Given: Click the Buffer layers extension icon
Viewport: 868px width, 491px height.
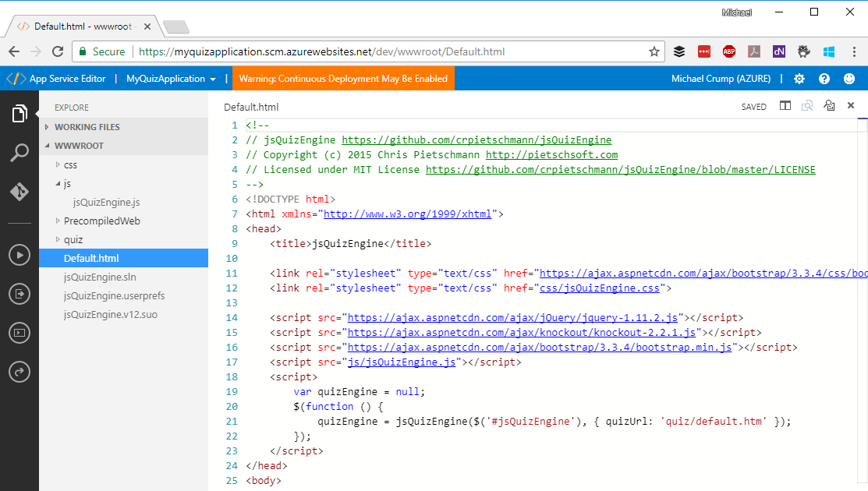Looking at the screenshot, I should click(679, 51).
